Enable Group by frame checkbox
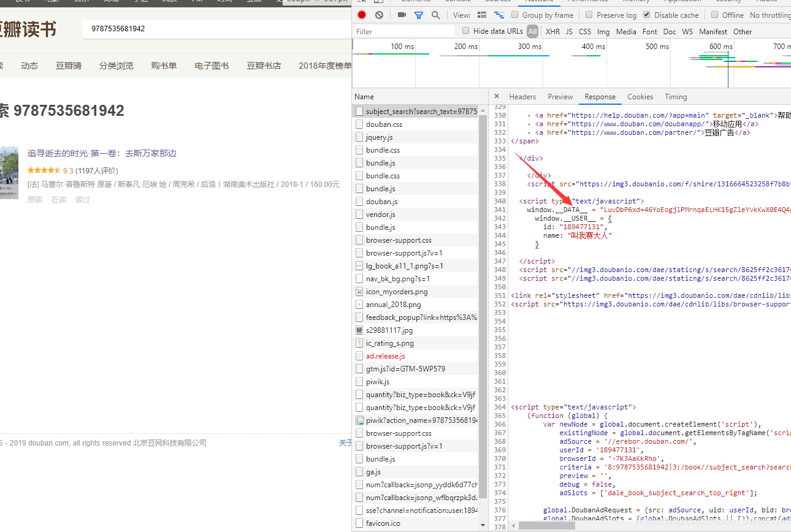791x532 pixels. pyautogui.click(x=514, y=15)
